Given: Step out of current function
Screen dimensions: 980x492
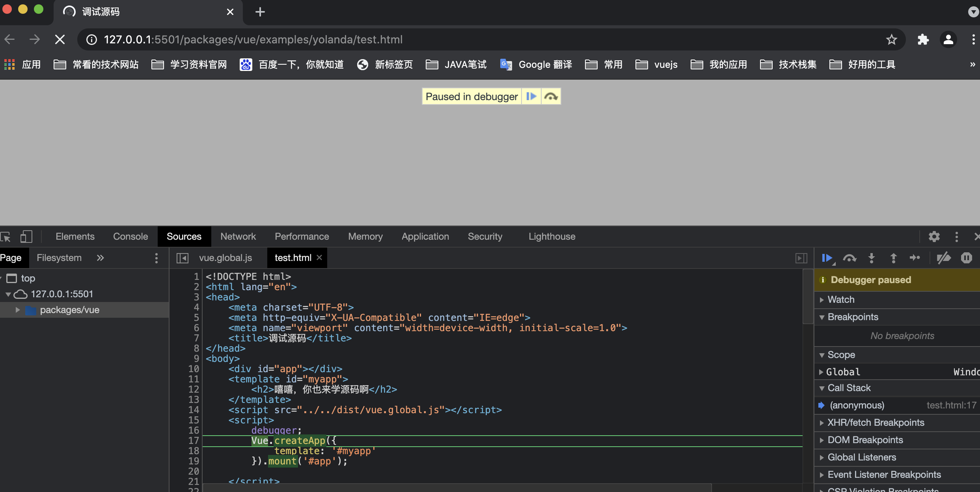Looking at the screenshot, I should [x=894, y=258].
